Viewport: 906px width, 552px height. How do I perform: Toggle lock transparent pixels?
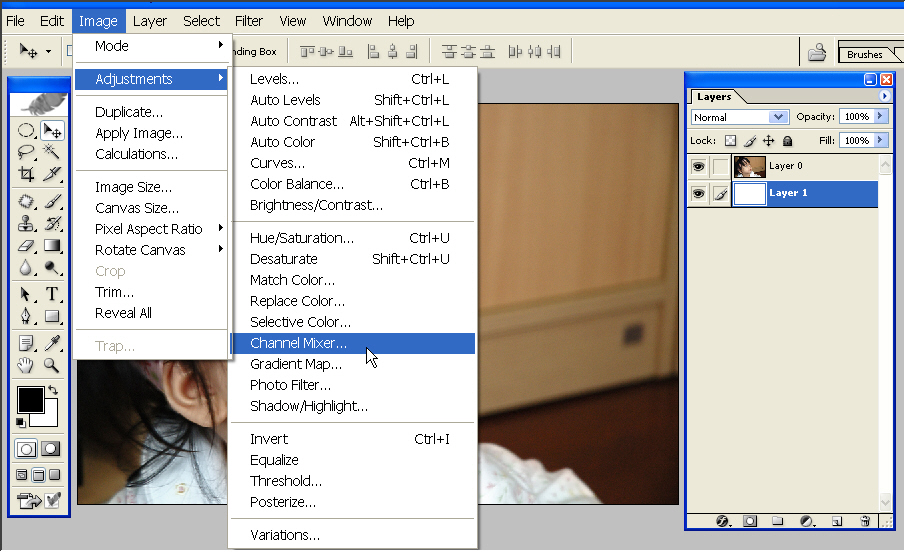pyautogui.click(x=730, y=140)
